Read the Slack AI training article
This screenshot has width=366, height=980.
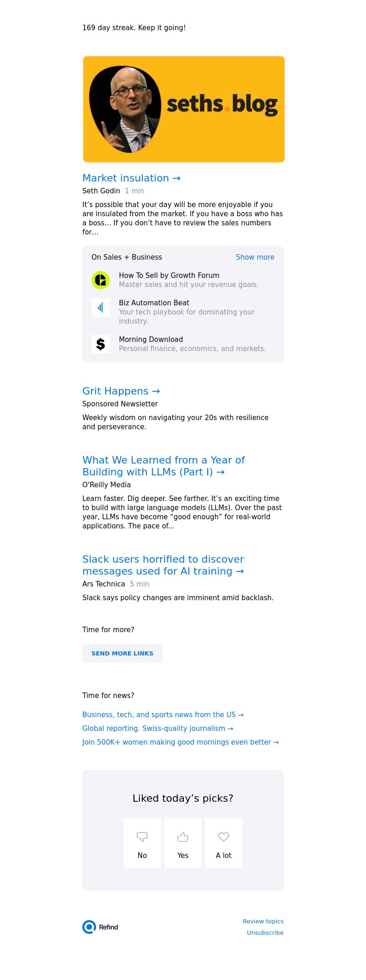tap(163, 565)
